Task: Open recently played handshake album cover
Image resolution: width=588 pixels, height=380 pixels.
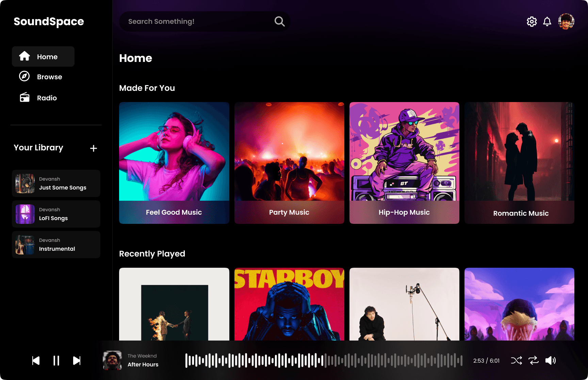Action: [x=174, y=304]
